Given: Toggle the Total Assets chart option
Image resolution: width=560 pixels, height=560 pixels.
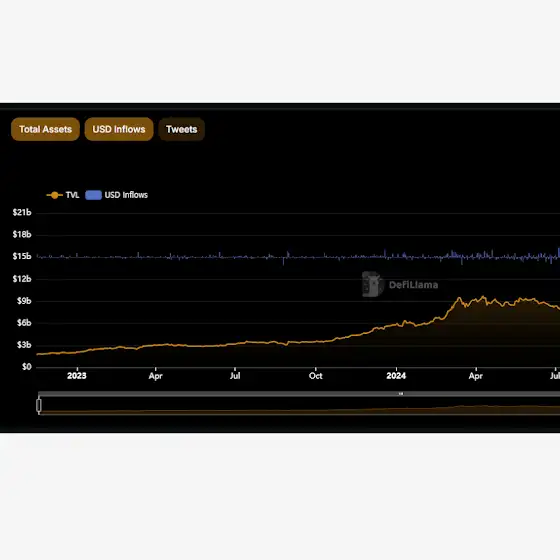Looking at the screenshot, I should 45,129.
